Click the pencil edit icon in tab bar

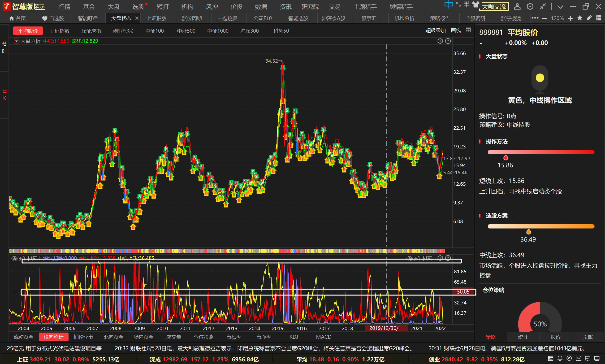coord(589,18)
